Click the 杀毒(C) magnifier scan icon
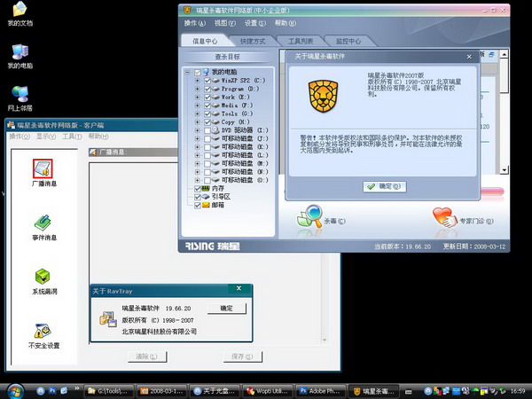The image size is (532, 399). pos(309,217)
